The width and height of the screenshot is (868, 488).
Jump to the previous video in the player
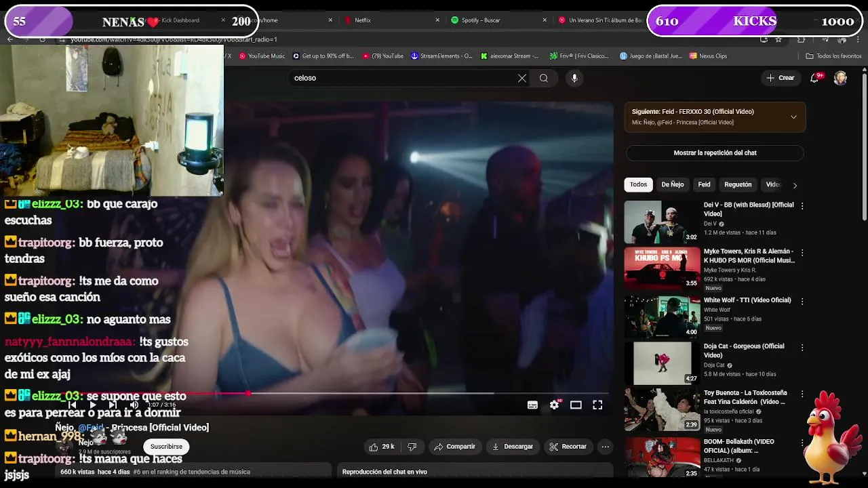73,405
